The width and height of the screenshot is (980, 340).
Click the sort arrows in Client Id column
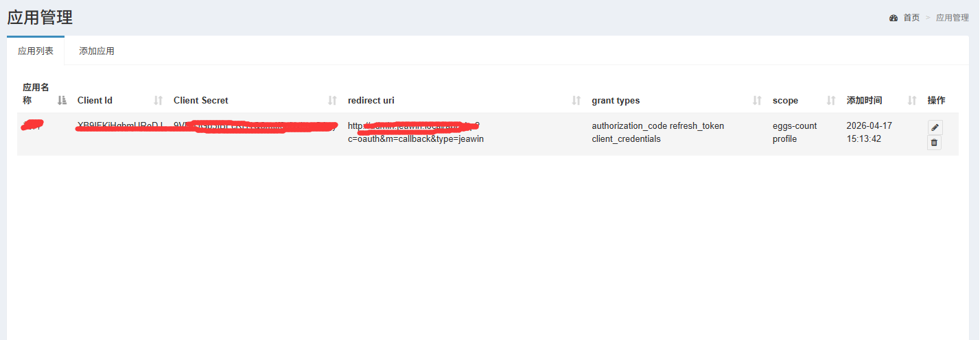coord(159,101)
